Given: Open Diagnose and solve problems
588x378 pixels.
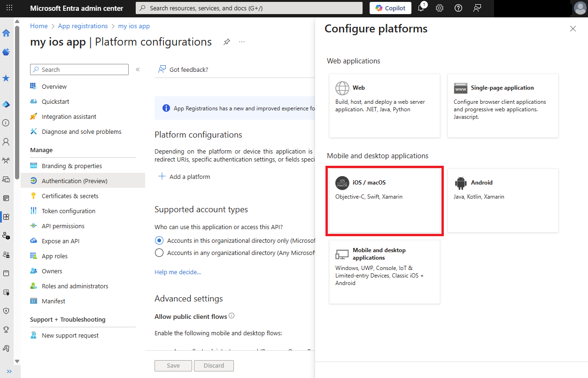Looking at the screenshot, I should (x=83, y=131).
